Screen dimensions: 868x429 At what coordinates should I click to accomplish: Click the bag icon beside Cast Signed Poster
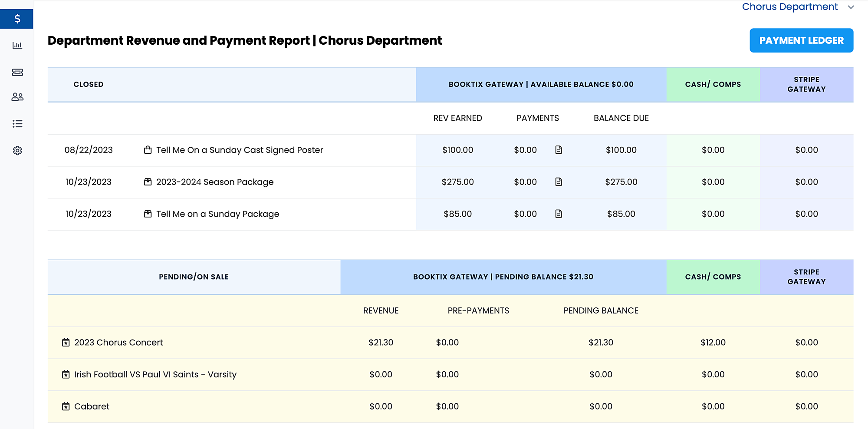(148, 150)
